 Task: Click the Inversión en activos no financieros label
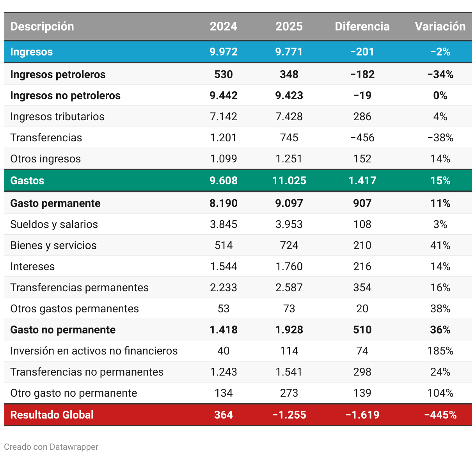94,351
